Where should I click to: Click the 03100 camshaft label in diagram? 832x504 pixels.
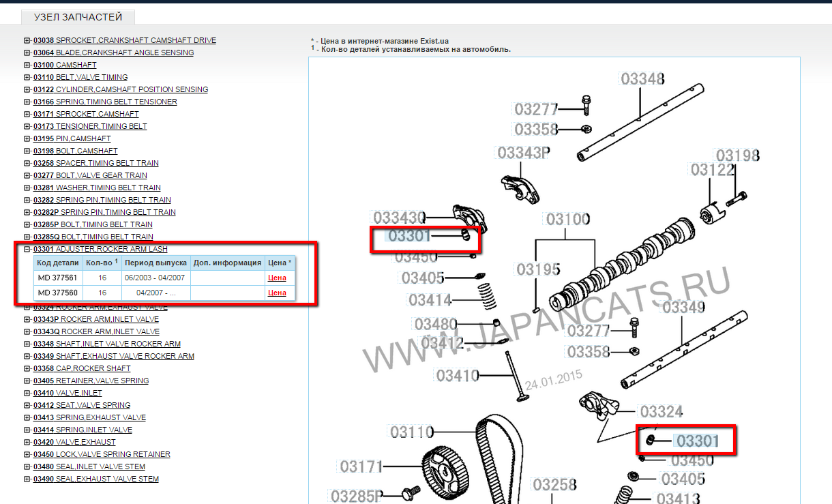click(x=567, y=220)
